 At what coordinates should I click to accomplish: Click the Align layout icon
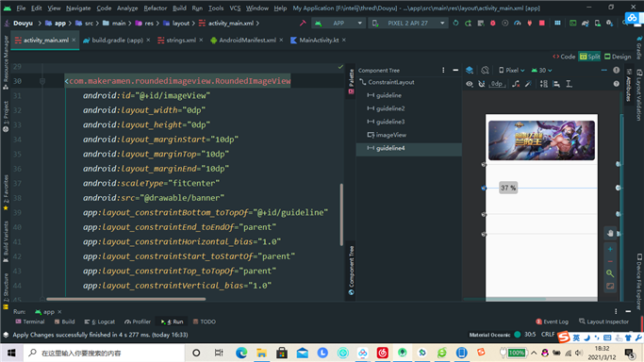[556, 84]
